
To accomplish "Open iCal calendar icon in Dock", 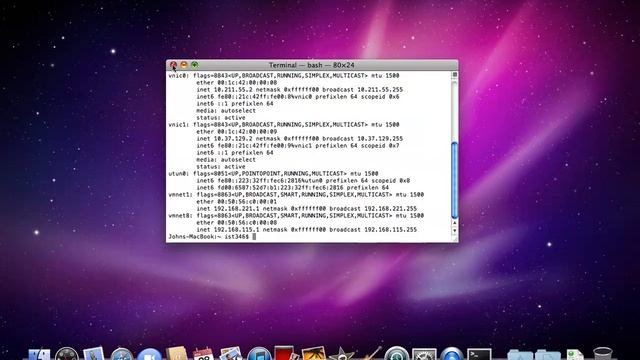I will click(203, 354).
